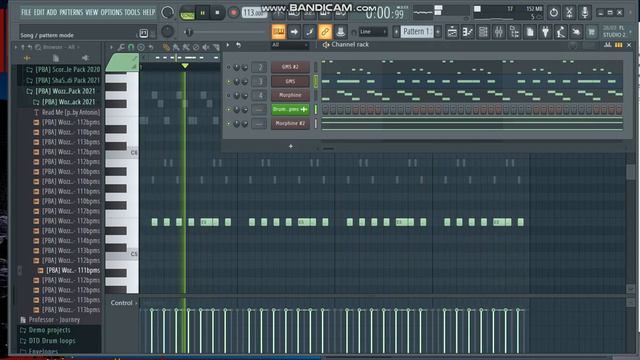Mute the GMS #2 channel LED

229,67
